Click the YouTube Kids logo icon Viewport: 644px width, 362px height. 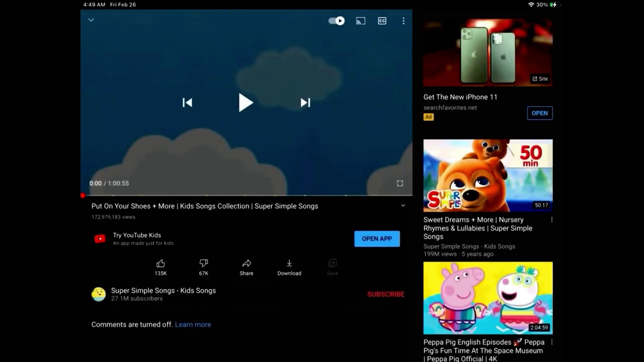click(100, 239)
